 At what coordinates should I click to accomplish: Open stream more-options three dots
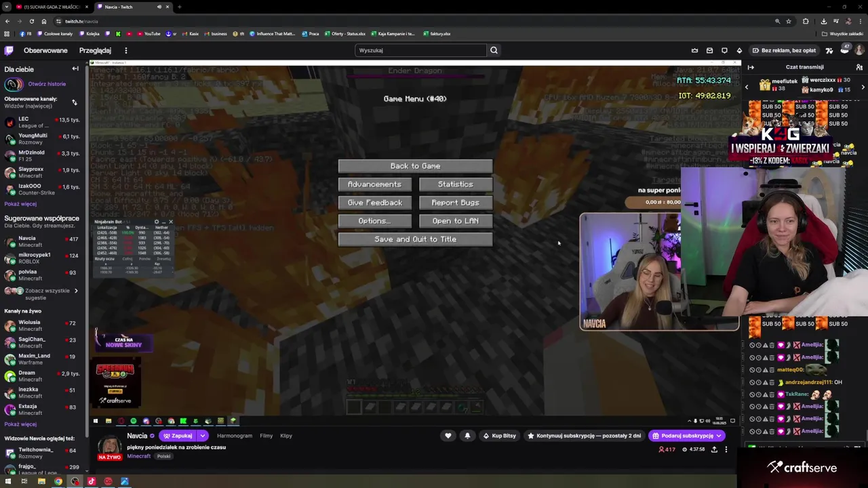point(726,449)
